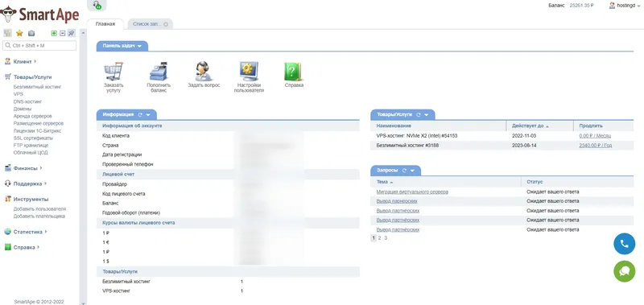The image size is (644, 305).
Task: Open the Запросы panel dropdown arrow
Action: click(x=412, y=171)
